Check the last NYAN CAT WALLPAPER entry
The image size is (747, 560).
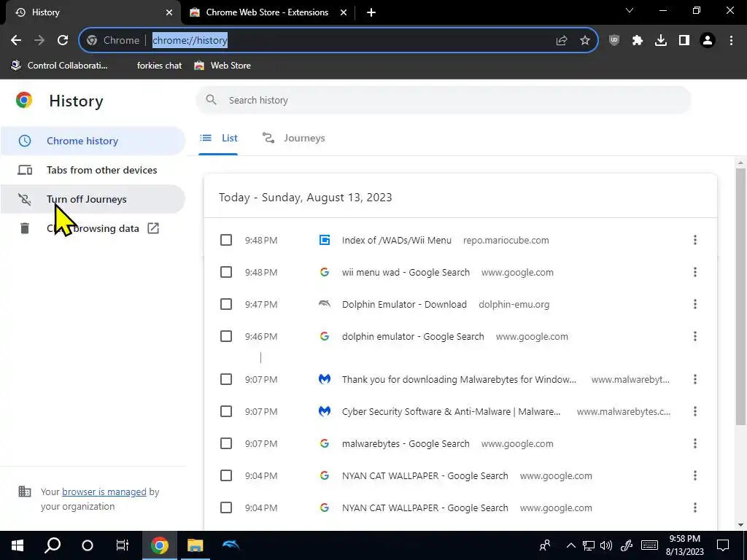[x=226, y=507]
